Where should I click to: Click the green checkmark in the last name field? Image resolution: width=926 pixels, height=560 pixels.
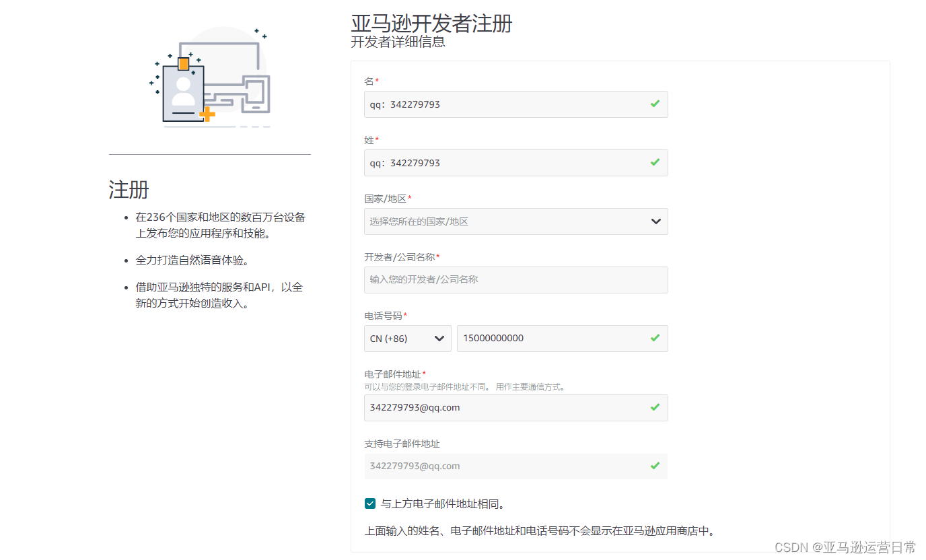[x=655, y=162]
